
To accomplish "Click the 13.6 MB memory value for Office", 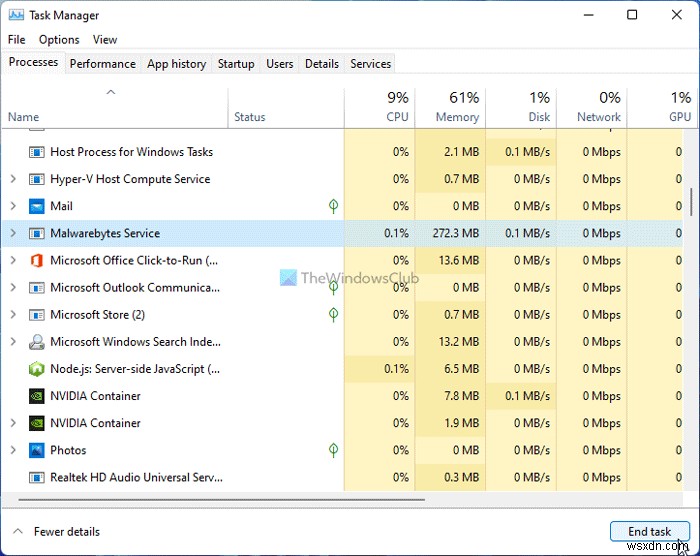I will coord(459,260).
